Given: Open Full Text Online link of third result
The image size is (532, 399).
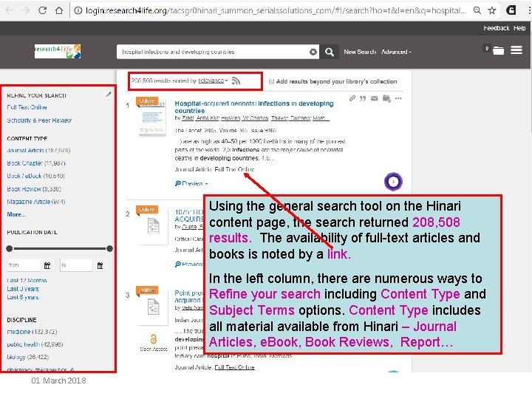Looking at the screenshot, I should [234, 367].
